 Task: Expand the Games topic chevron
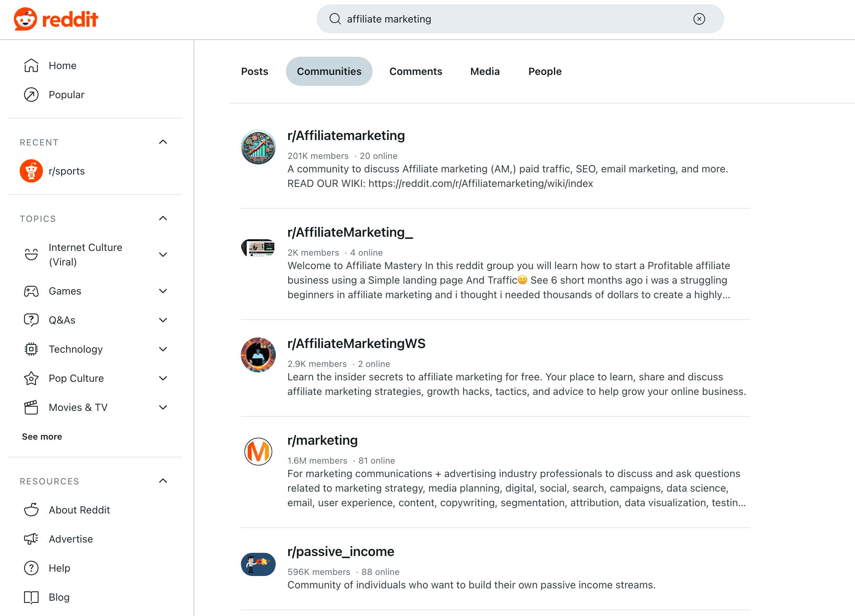coord(163,291)
